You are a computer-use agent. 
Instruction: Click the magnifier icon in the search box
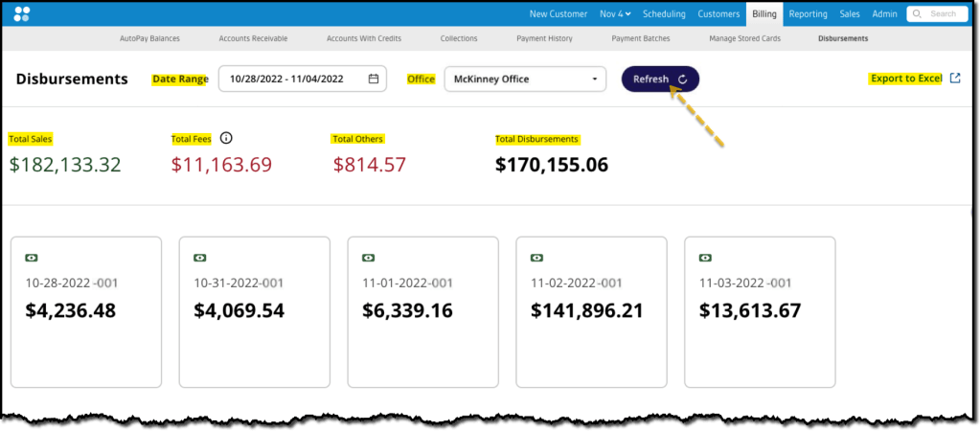(x=919, y=13)
